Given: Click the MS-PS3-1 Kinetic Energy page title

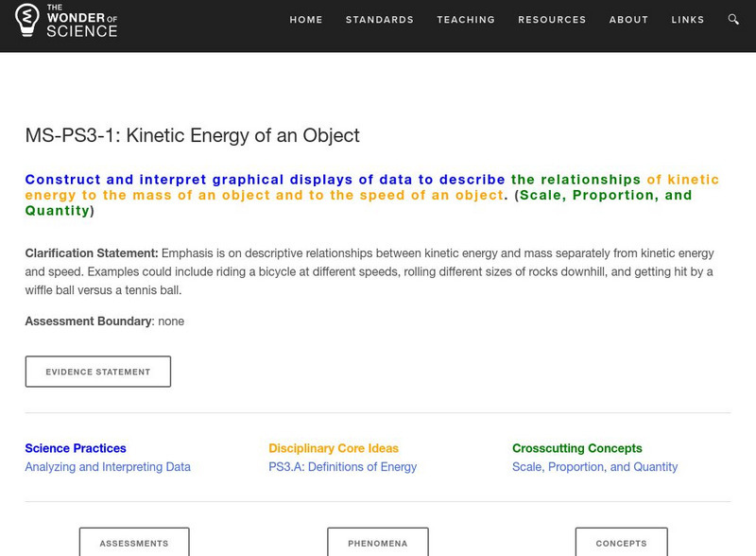Looking at the screenshot, I should click(x=193, y=135).
